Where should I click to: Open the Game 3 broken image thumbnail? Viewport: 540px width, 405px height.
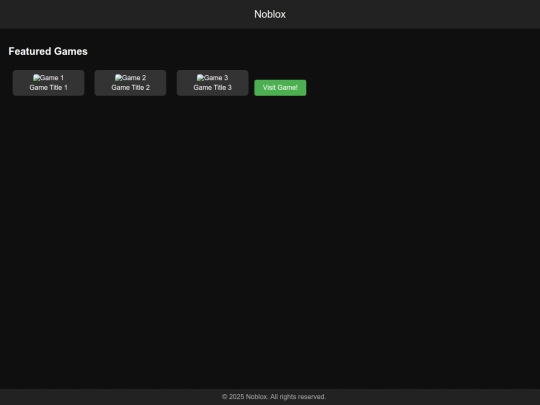tap(212, 78)
